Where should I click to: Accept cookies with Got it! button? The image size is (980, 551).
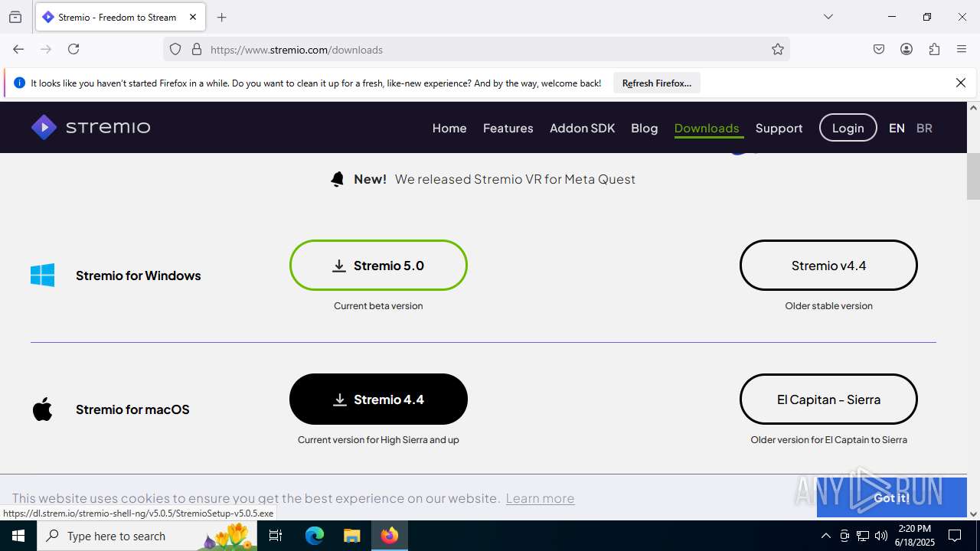(892, 497)
